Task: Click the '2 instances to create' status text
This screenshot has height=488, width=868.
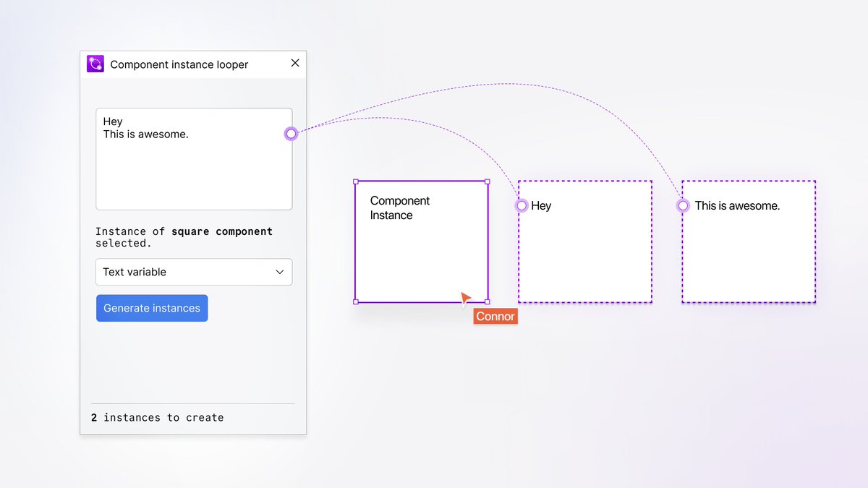Action: pyautogui.click(x=158, y=417)
